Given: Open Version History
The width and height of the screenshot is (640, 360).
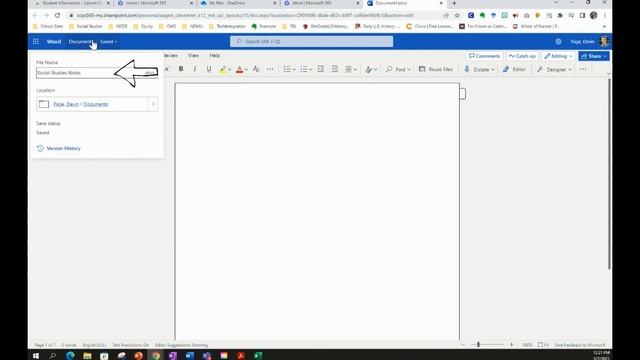Looking at the screenshot, I should [x=59, y=149].
